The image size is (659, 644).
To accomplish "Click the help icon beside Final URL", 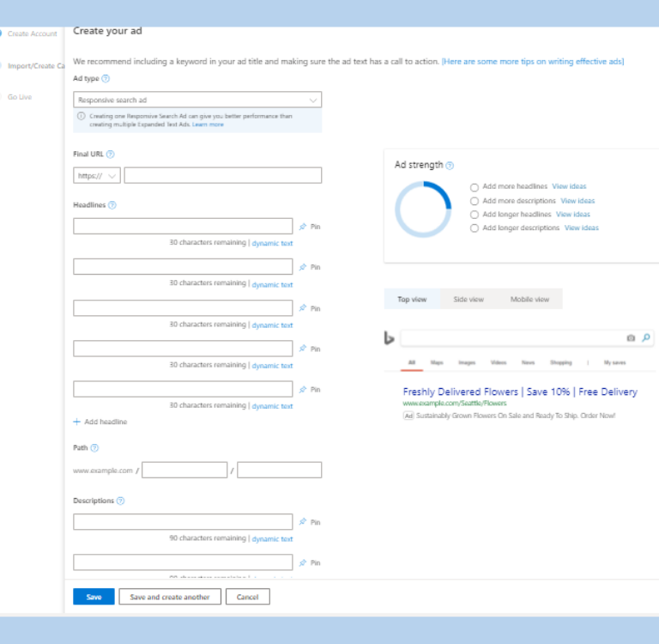I will 110,155.
